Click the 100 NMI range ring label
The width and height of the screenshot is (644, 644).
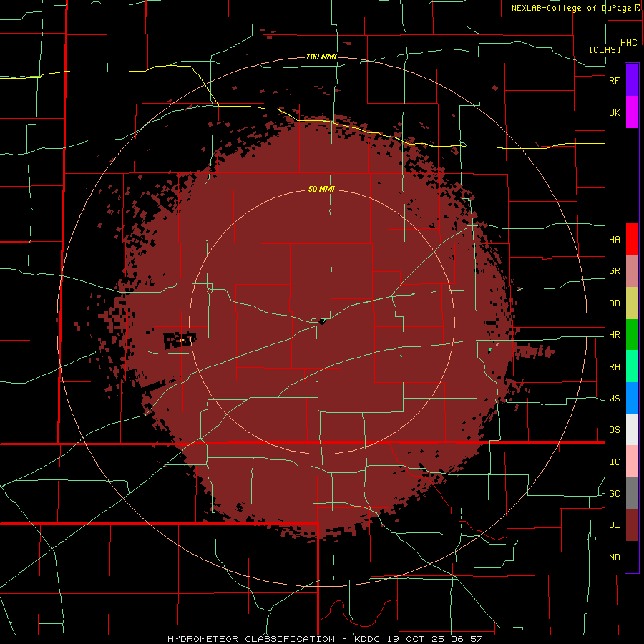321,57
